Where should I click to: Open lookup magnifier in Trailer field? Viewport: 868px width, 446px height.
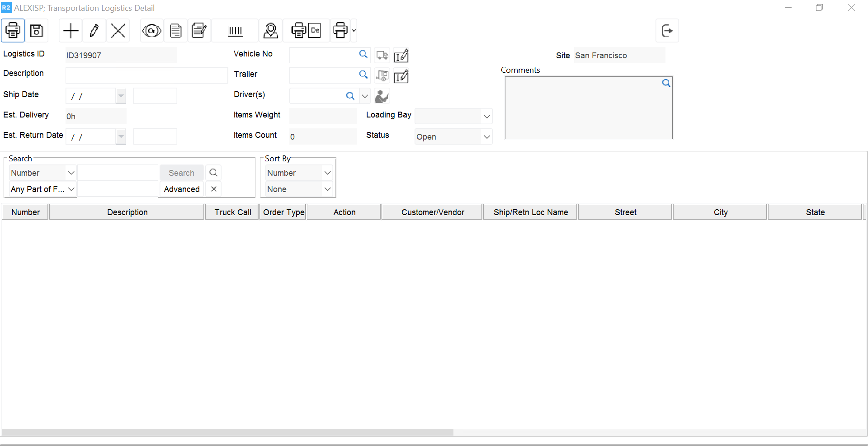[363, 75]
